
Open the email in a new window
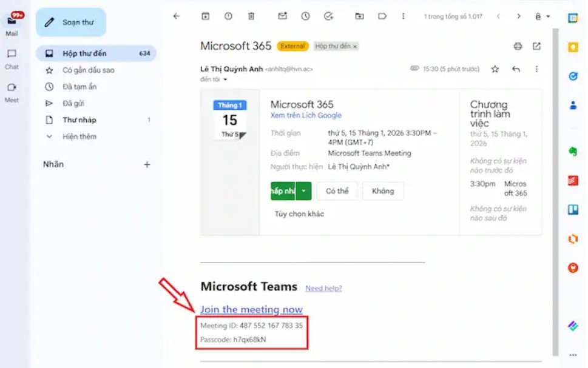coord(536,46)
